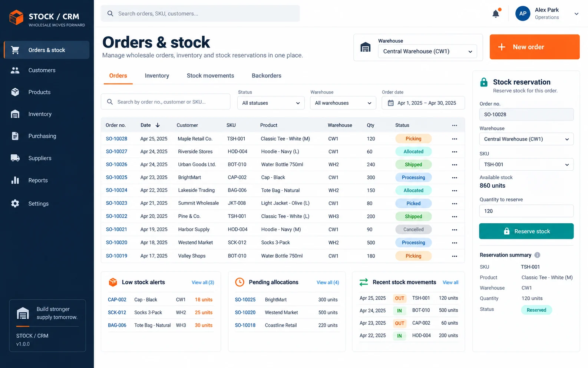Screen dimensions: 588x368
Task: Click the Customers sidebar icon
Action: coord(15,70)
